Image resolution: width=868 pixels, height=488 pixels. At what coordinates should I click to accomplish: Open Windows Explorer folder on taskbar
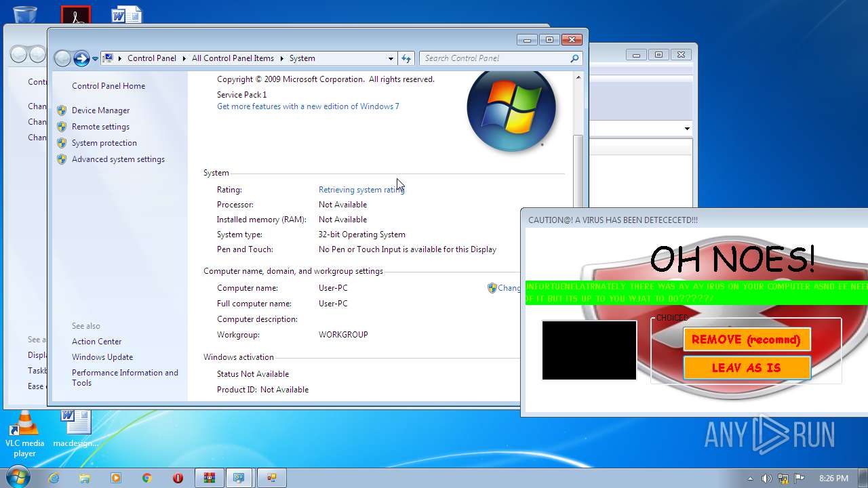tap(85, 478)
